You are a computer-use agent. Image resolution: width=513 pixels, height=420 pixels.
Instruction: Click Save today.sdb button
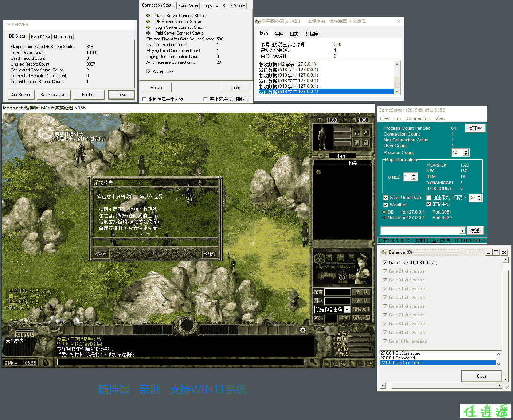(54, 95)
